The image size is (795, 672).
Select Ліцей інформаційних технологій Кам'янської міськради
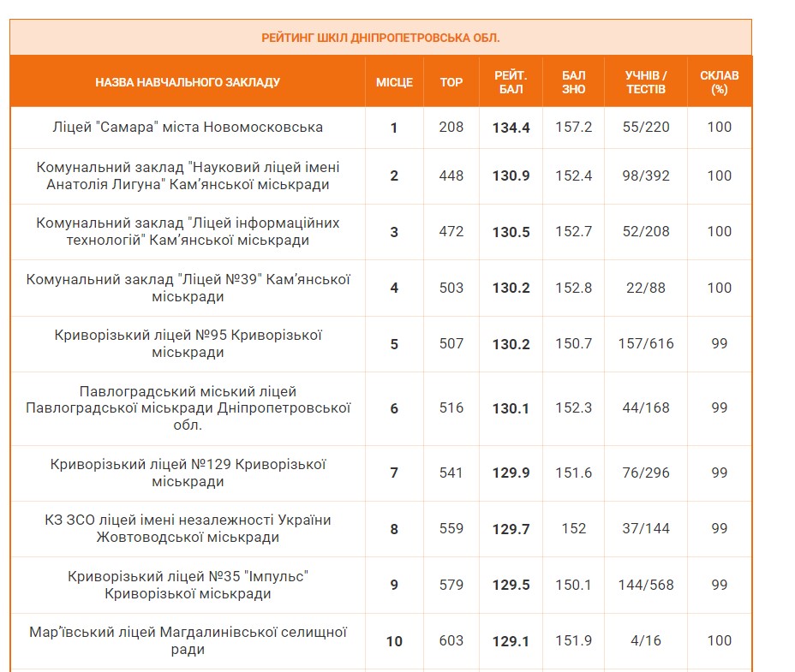pos(188,231)
